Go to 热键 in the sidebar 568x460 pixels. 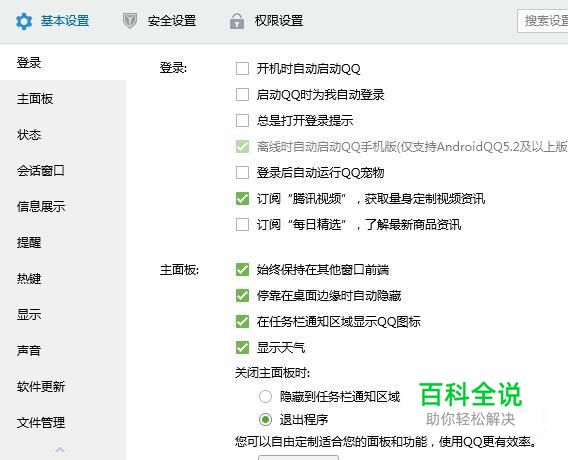click(29, 279)
